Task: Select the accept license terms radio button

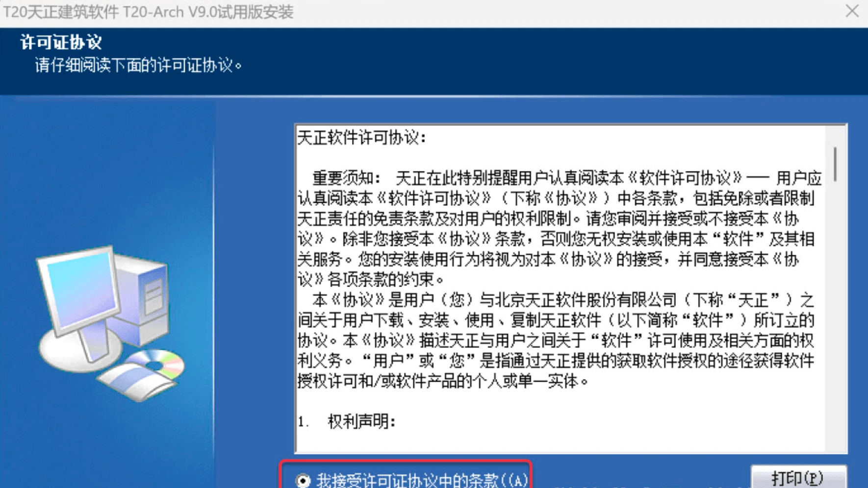Action: coord(303,480)
